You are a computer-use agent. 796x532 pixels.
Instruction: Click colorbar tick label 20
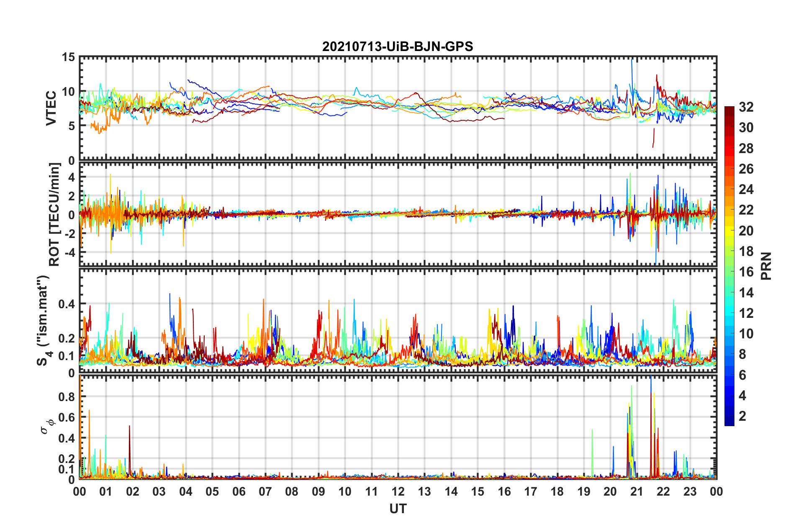[746, 231]
